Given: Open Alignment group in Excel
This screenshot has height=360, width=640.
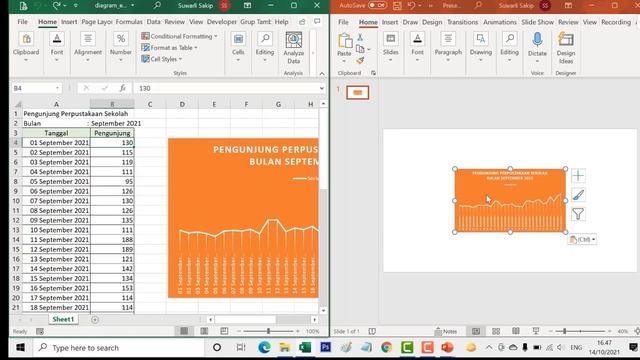Looking at the screenshot, I should (88, 48).
